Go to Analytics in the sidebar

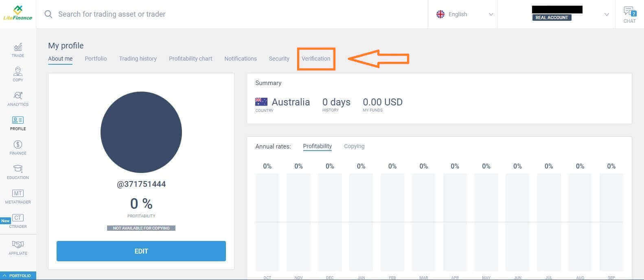click(18, 98)
